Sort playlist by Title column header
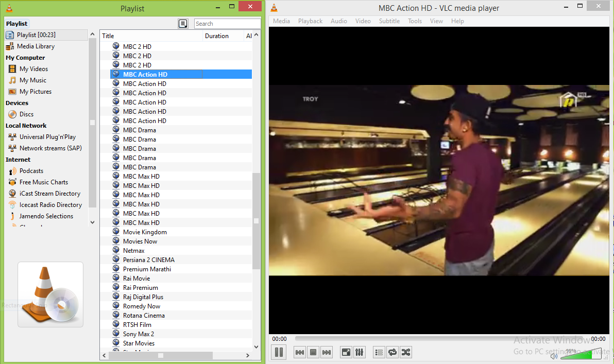 (x=151, y=36)
